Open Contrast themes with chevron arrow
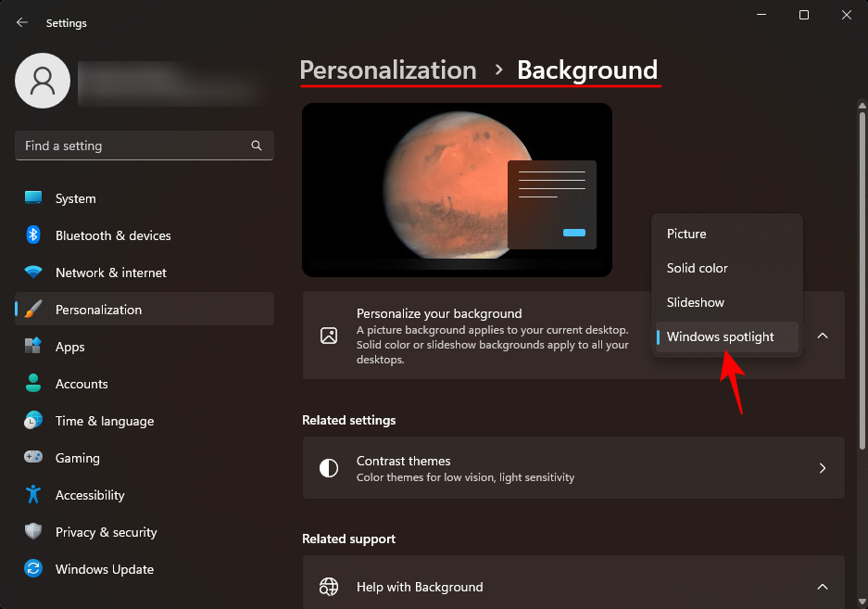The height and width of the screenshot is (609, 868). pos(823,468)
